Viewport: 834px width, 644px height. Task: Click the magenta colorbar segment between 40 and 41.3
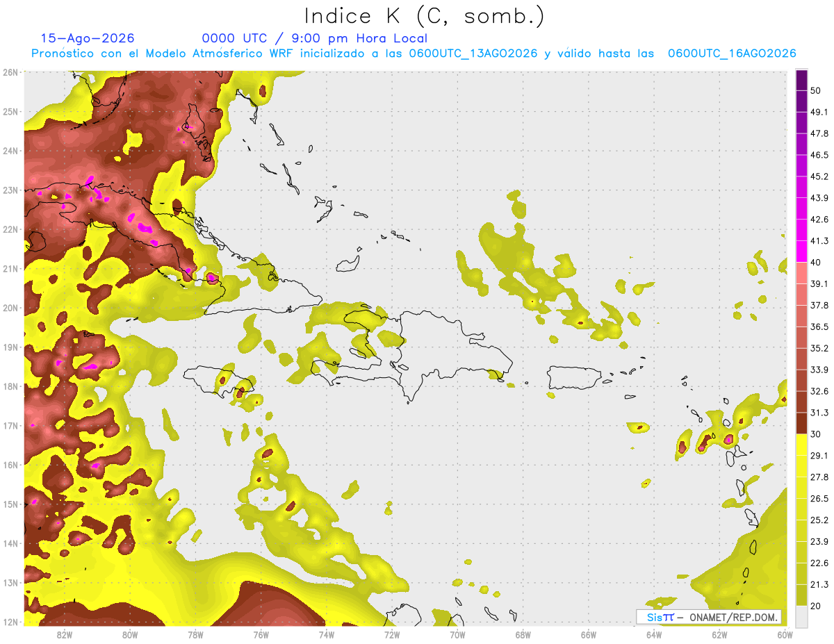[x=801, y=251]
